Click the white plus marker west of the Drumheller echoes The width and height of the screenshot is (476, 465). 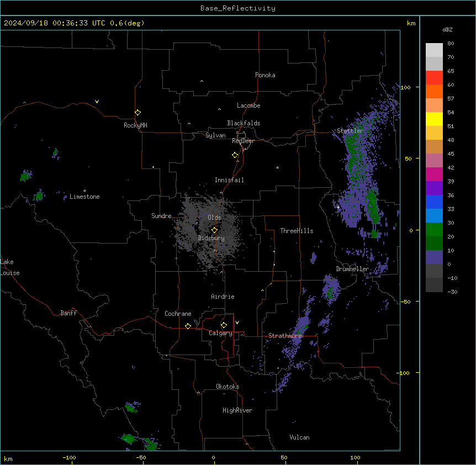[x=338, y=207]
